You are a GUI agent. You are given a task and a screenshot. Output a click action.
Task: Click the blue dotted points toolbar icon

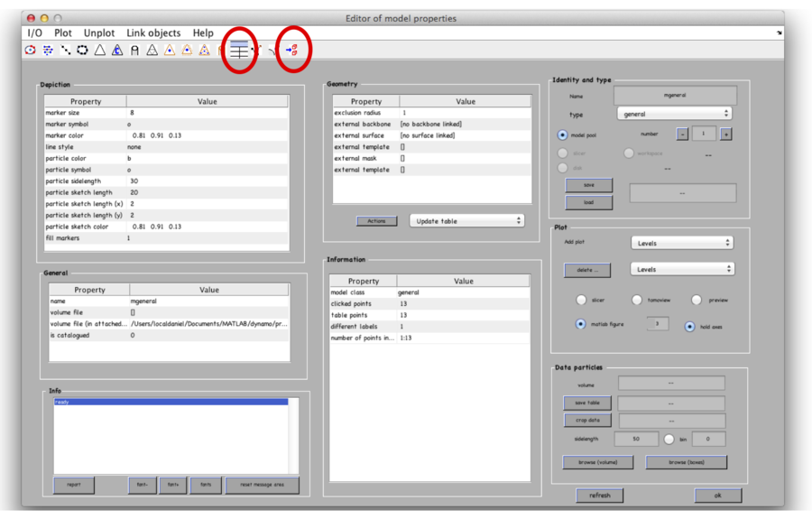click(48, 51)
